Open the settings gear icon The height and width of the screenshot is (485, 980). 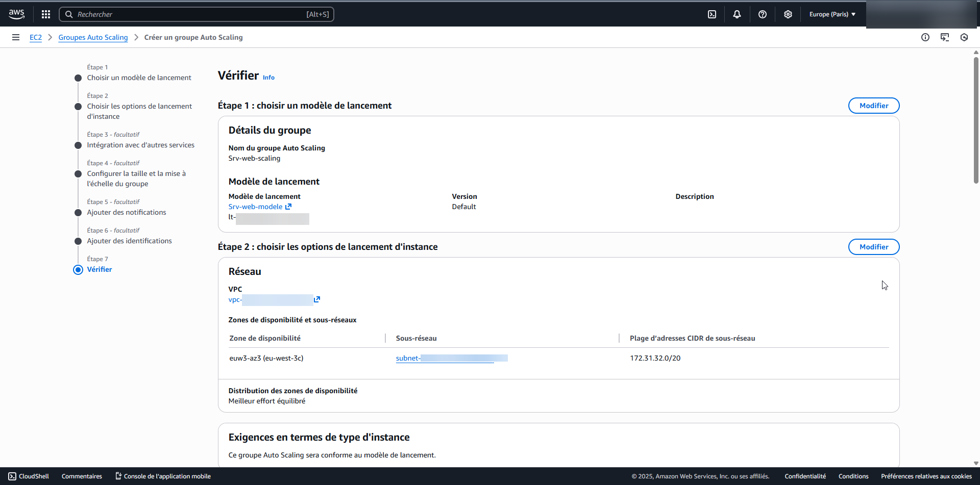click(788, 14)
